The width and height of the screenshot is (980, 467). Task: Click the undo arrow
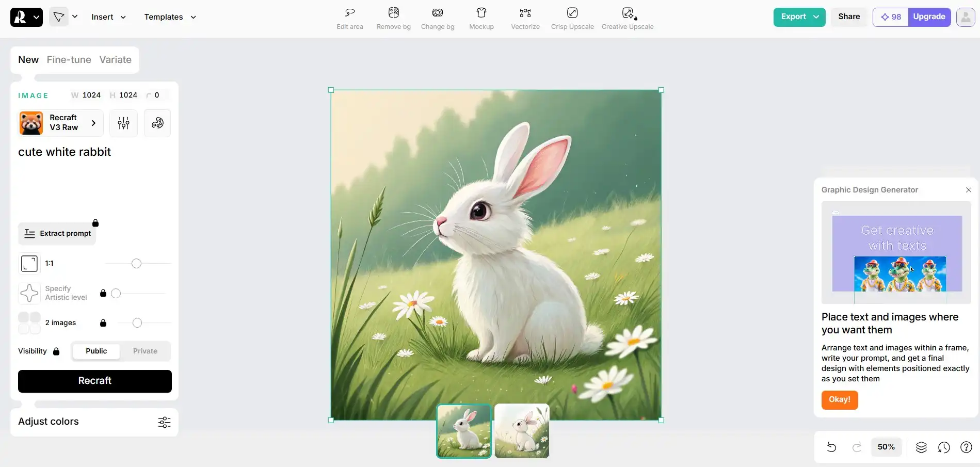coord(831,447)
